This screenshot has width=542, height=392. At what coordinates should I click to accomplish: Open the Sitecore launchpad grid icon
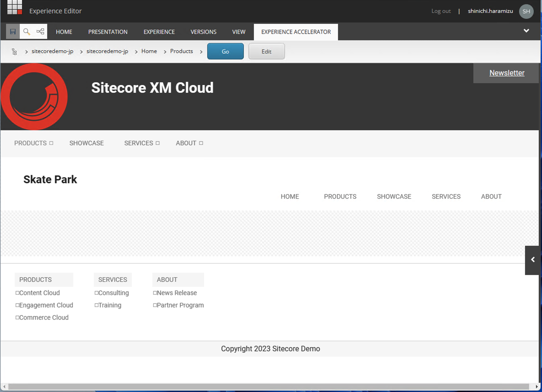(15, 7)
